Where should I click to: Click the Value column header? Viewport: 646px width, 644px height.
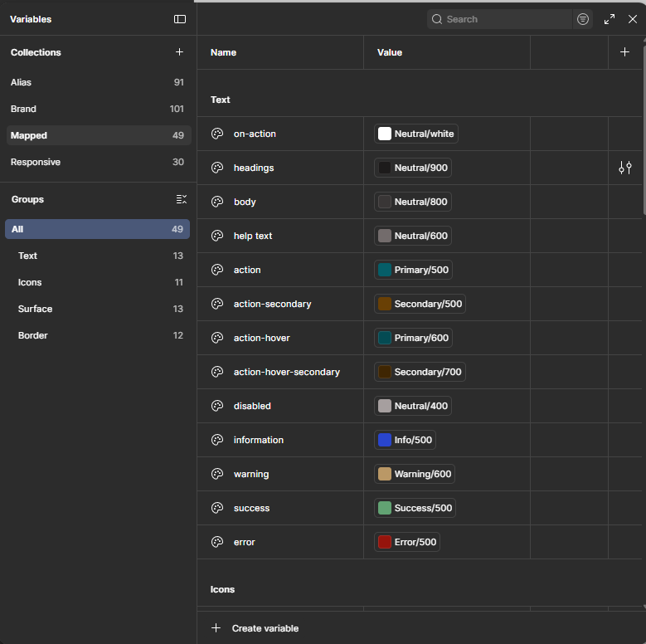click(389, 52)
